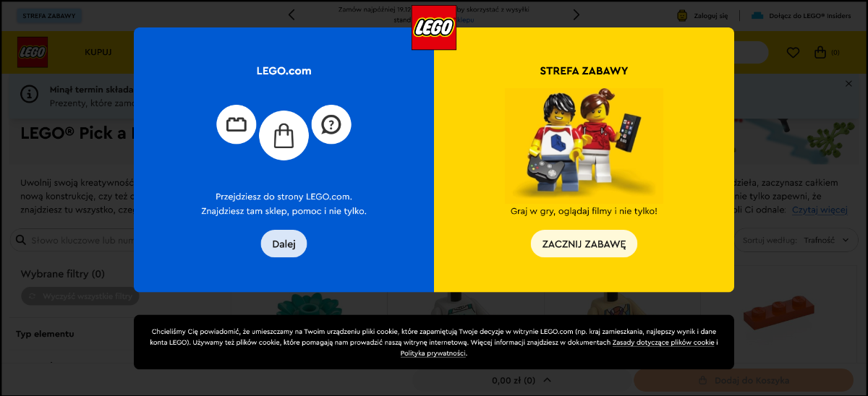Open the shopping bag cart icon in header
The height and width of the screenshot is (396, 868).
(820, 52)
